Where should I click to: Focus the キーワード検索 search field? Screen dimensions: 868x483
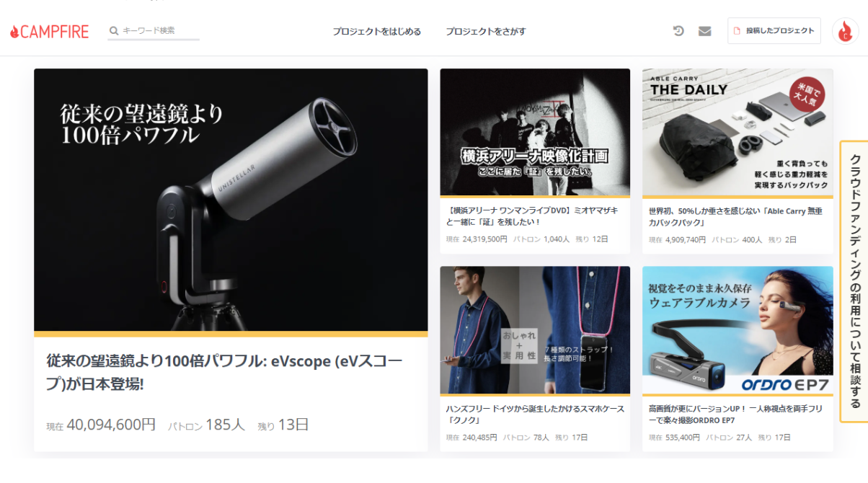tap(154, 31)
